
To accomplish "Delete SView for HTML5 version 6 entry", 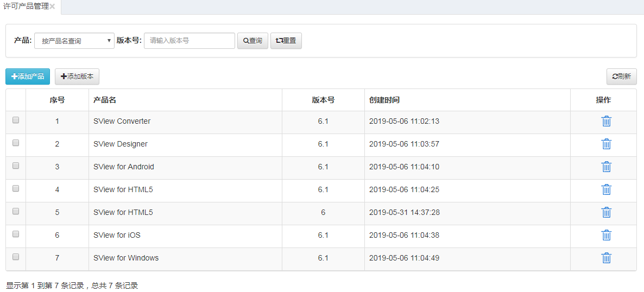I will coord(606,212).
